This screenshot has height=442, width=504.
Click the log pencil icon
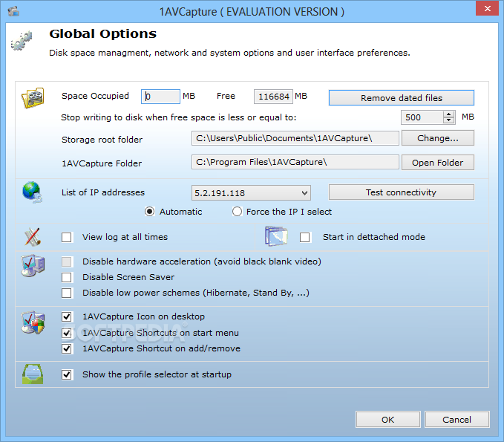pyautogui.click(x=32, y=237)
